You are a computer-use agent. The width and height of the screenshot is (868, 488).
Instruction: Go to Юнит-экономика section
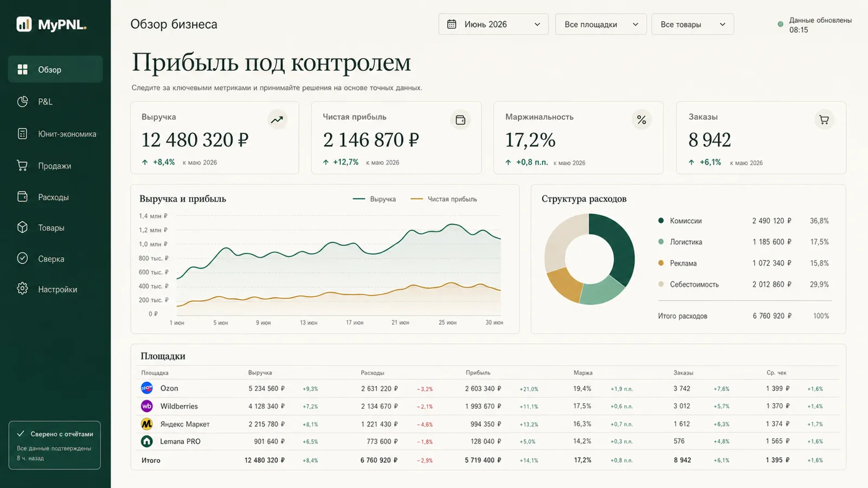point(67,134)
